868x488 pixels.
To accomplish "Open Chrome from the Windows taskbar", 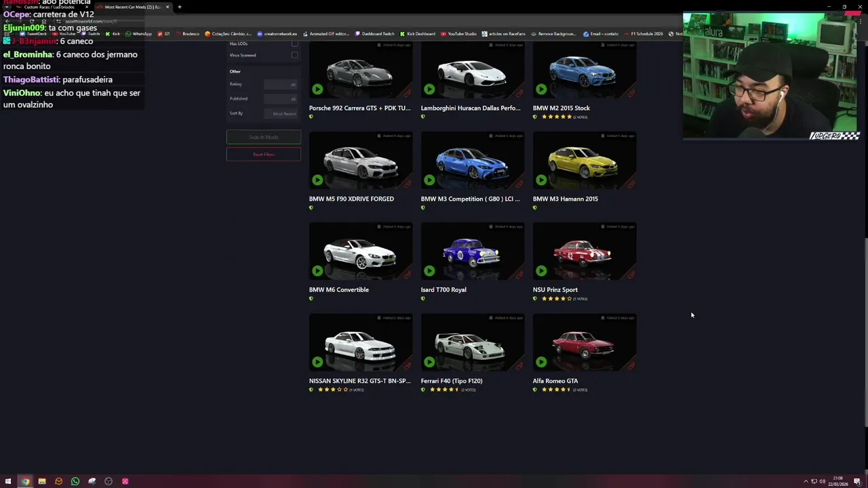I will coord(25,481).
